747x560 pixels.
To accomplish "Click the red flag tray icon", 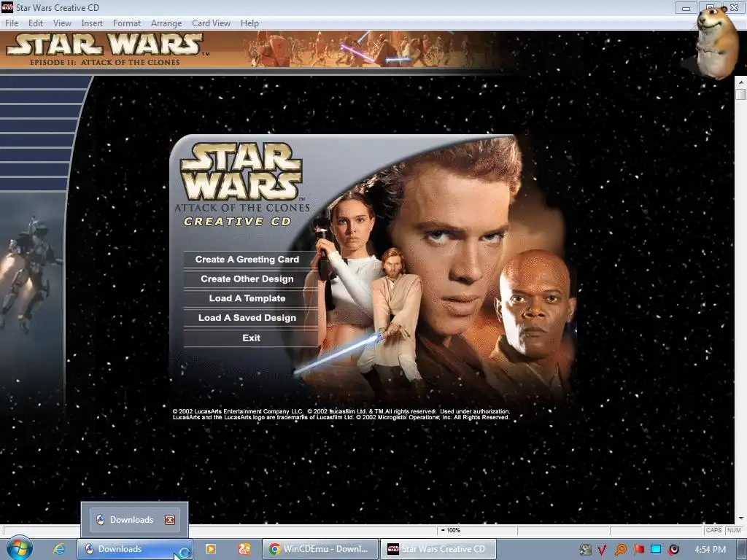I will pyautogui.click(x=639, y=549).
